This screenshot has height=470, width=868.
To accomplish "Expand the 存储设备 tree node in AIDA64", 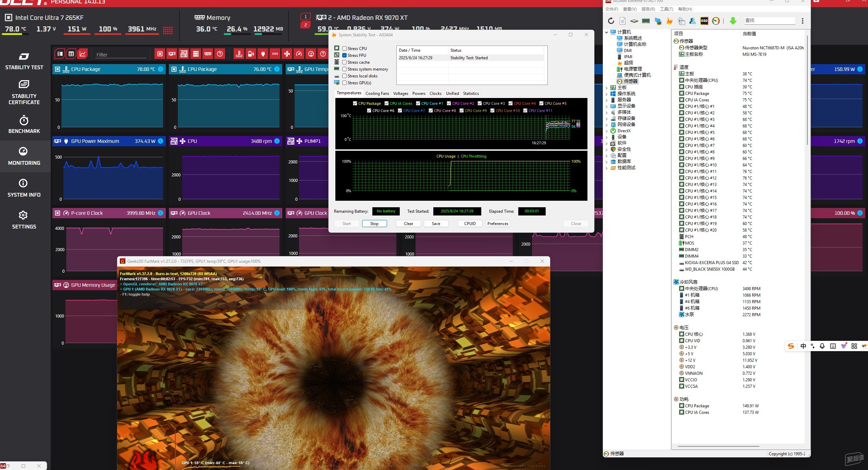I will point(607,119).
